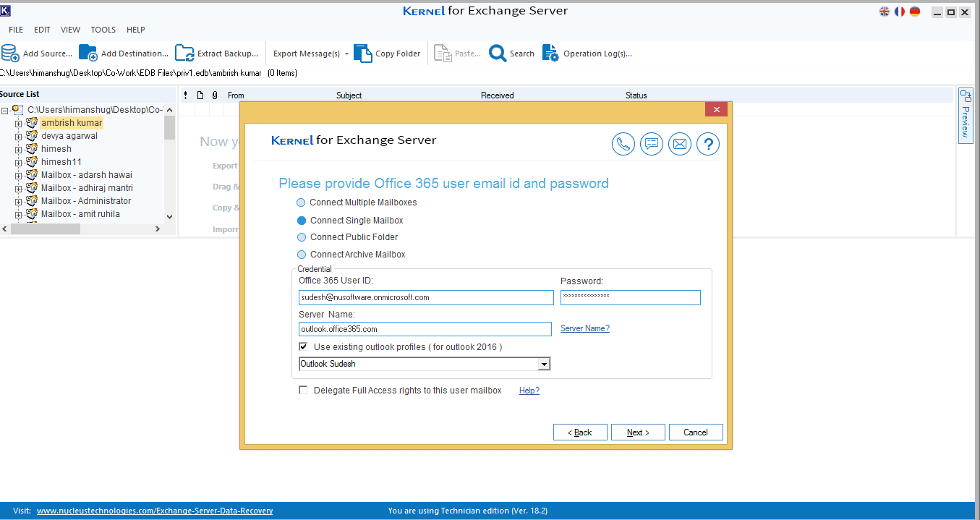This screenshot has width=980, height=520.
Task: Switch language with the French flag
Action: click(900, 12)
